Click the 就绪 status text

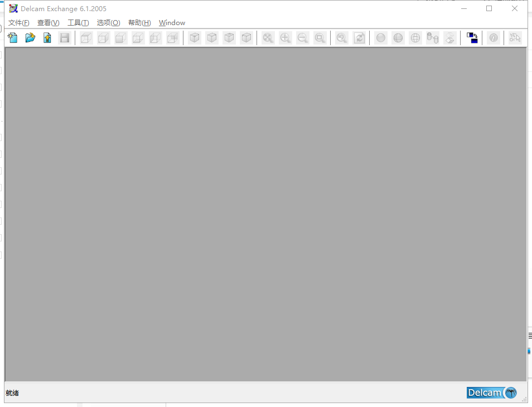pyautogui.click(x=12, y=393)
